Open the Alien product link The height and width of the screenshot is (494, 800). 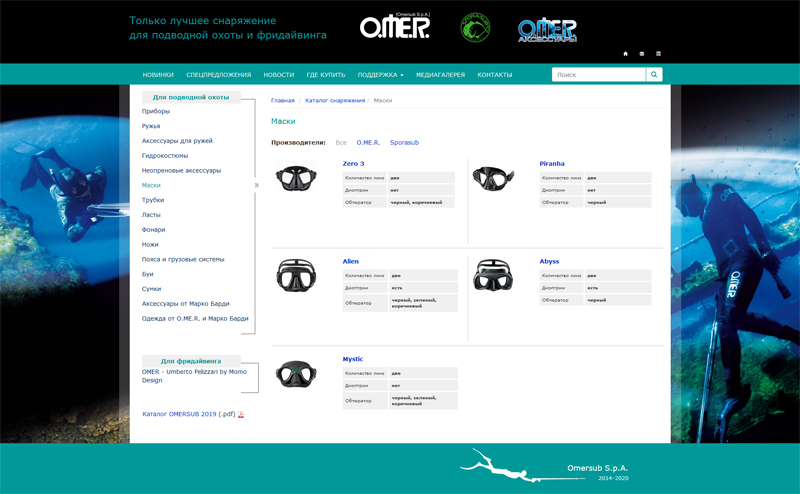[x=351, y=261]
